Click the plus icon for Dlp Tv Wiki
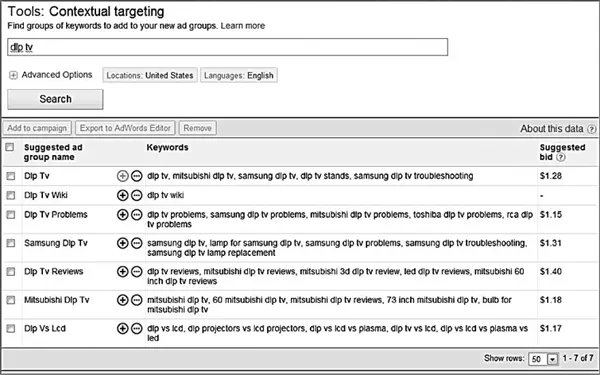Screen dimensions: 600x375 pyautogui.click(x=122, y=196)
